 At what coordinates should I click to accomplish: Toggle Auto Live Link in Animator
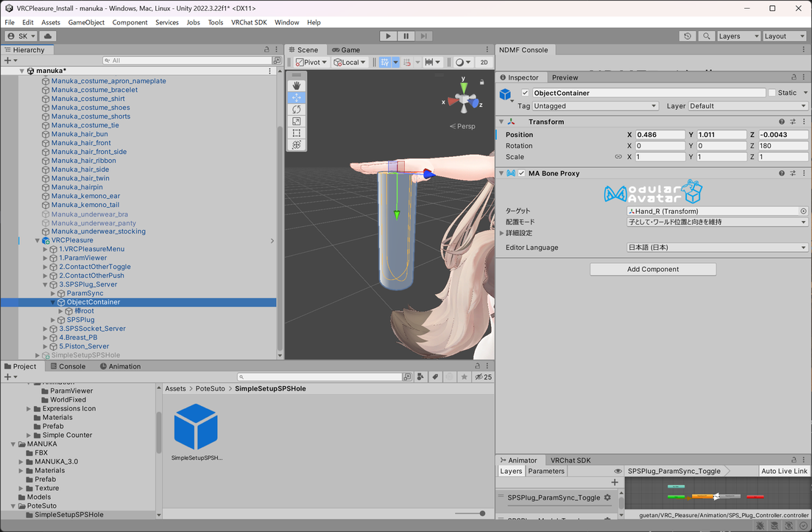tap(784, 472)
